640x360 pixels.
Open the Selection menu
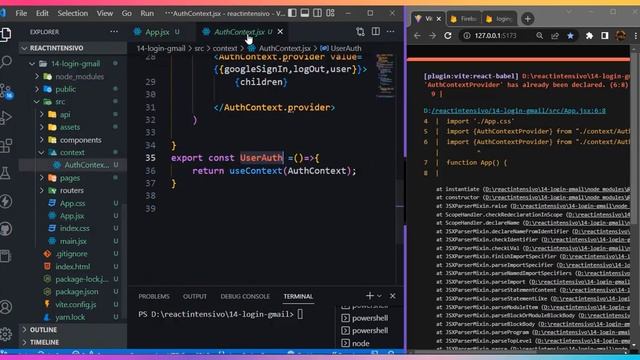tap(73, 13)
